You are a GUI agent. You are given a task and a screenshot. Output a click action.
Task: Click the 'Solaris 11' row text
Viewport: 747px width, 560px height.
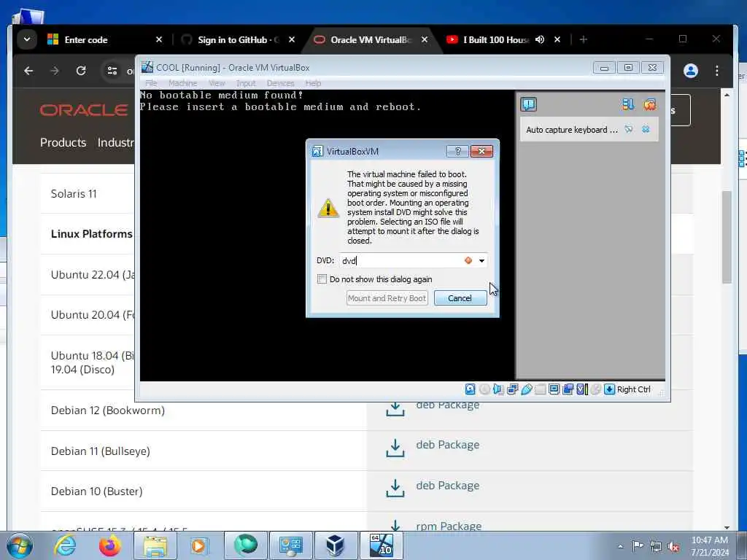(74, 194)
